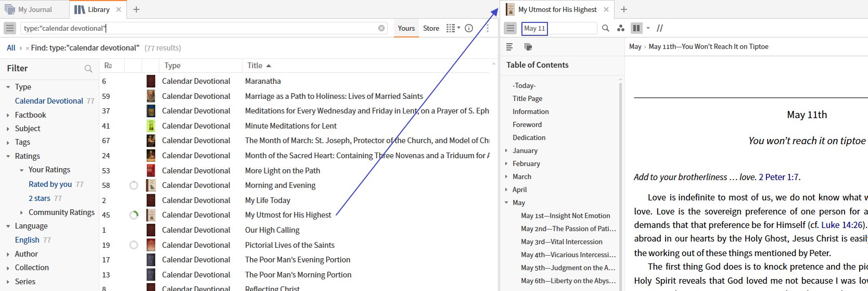Switch to the Store view
This screenshot has height=291, width=868.
pos(431,28)
